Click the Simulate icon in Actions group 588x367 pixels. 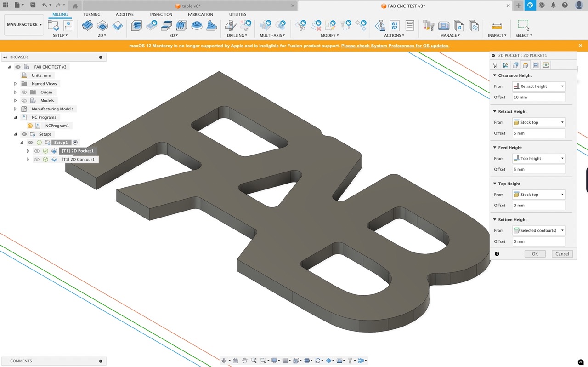[379, 25]
